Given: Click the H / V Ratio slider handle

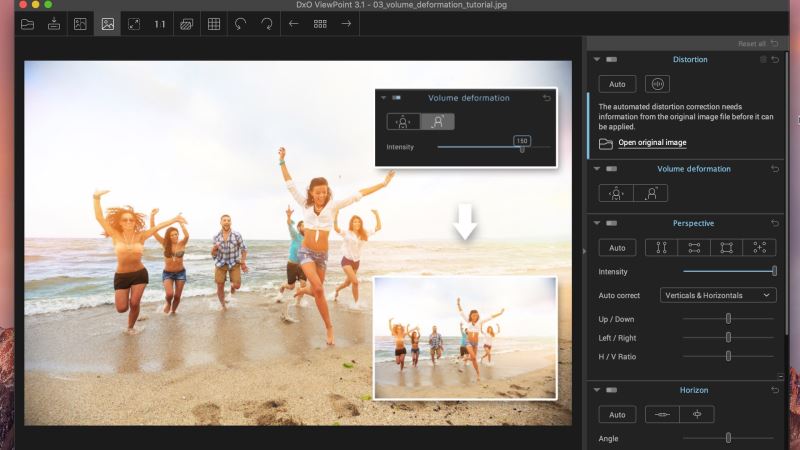Looking at the screenshot, I should pos(729,356).
